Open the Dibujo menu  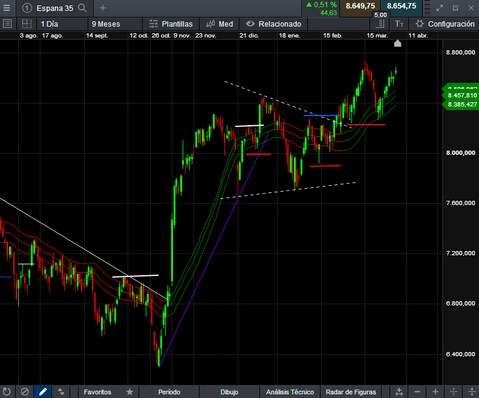[x=229, y=392]
